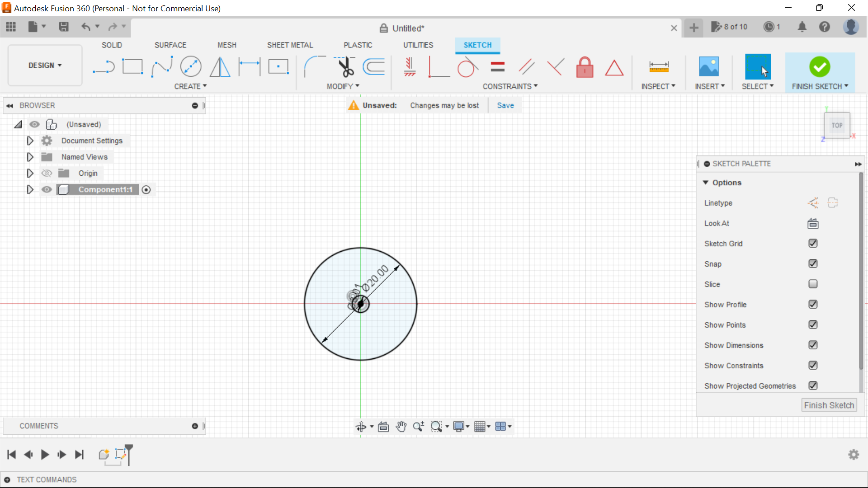Image resolution: width=868 pixels, height=488 pixels.
Task: Select the Line sketch tool
Action: pyautogui.click(x=103, y=67)
